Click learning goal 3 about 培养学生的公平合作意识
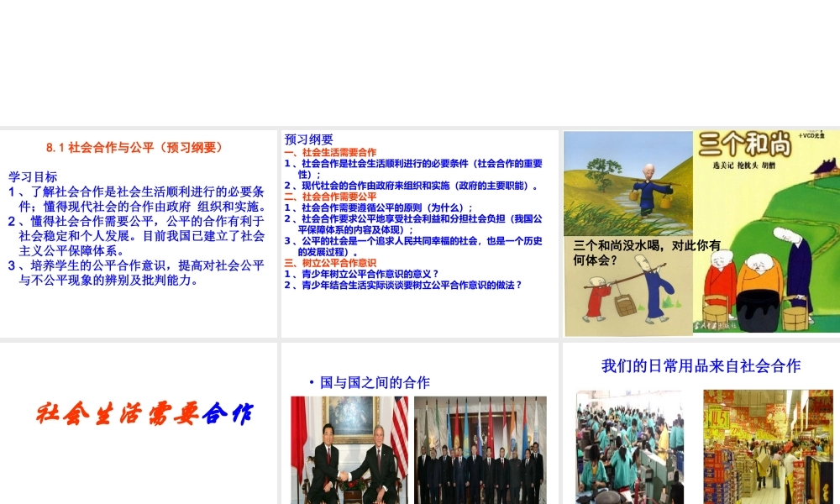Image resolution: width=840 pixels, height=504 pixels. pyautogui.click(x=137, y=273)
